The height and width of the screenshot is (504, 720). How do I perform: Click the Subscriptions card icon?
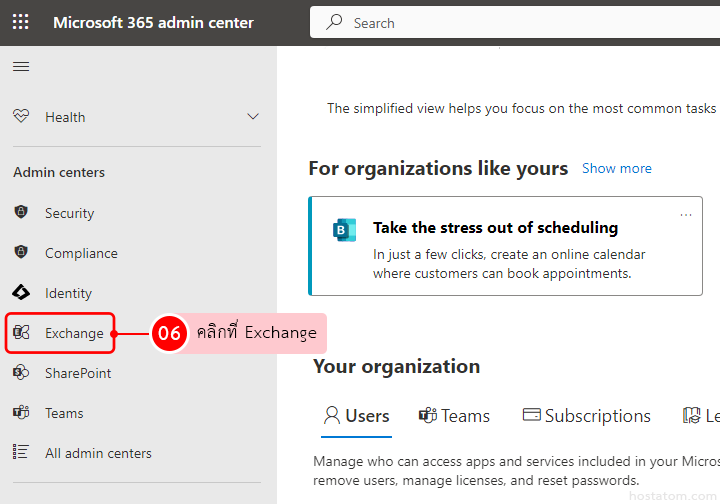point(531,414)
